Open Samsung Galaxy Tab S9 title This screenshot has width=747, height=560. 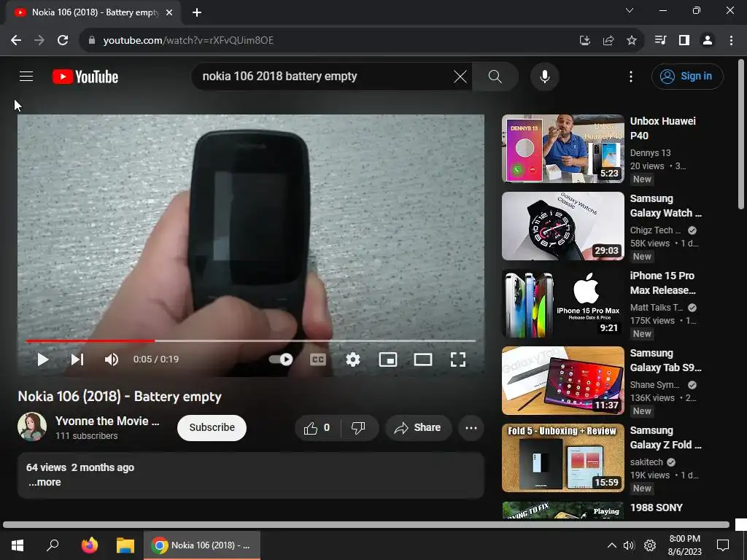pos(665,360)
